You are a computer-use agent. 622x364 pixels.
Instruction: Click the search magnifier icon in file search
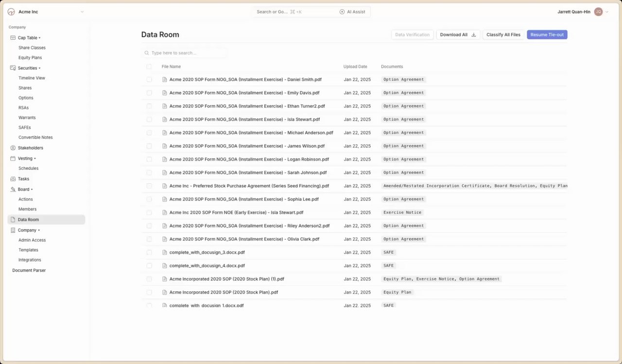point(147,53)
